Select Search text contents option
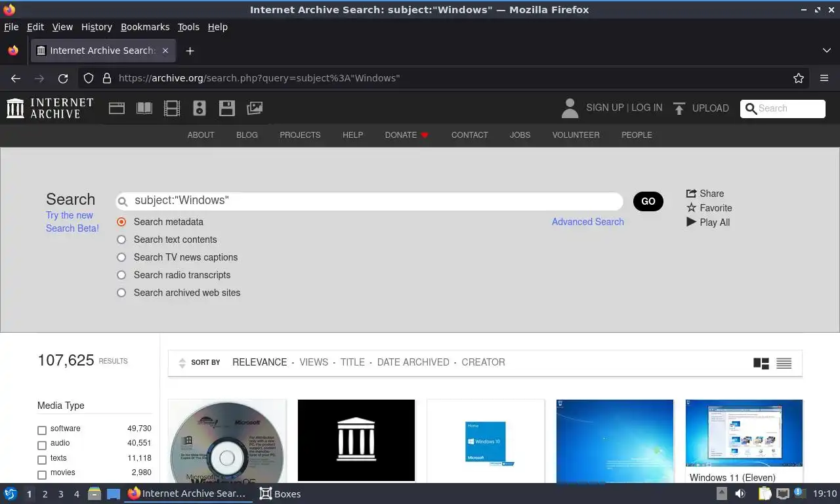Screen dimensions: 840x504 (x=121, y=240)
